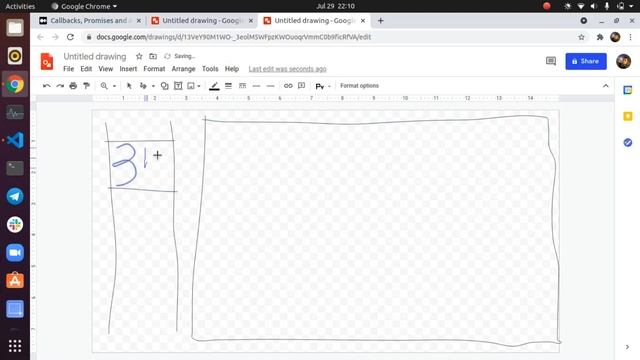Click the Untitled drawing title field

[95, 56]
